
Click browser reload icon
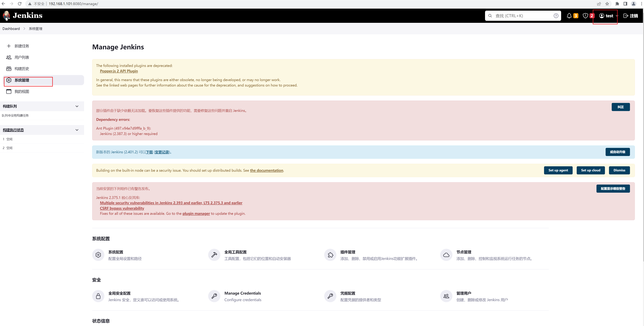pyautogui.click(x=20, y=4)
